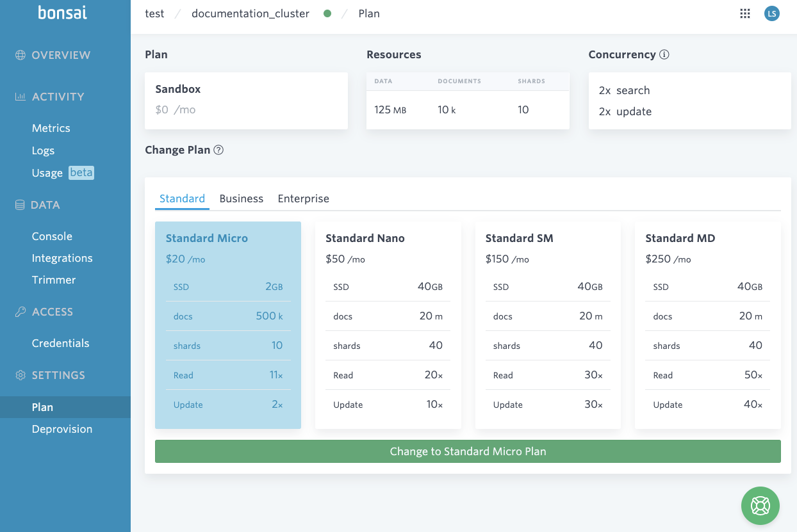
Task: Open the Metrics page
Action: [x=51, y=128]
